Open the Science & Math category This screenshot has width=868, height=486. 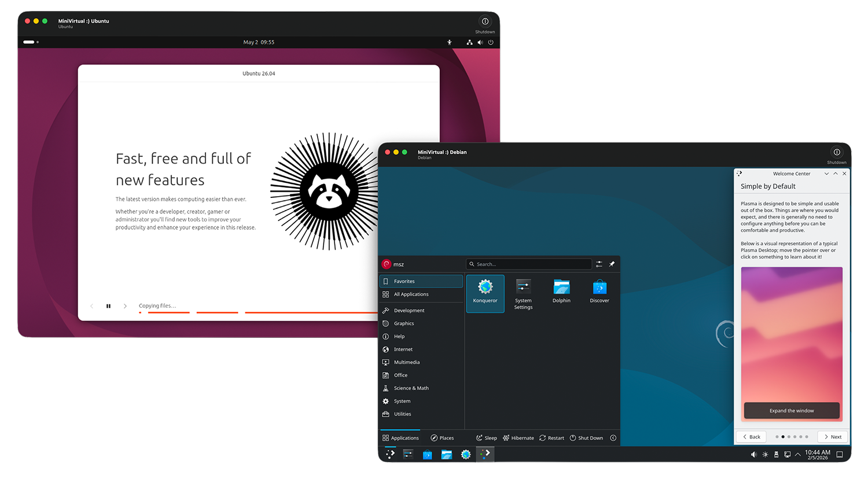[x=421, y=388]
